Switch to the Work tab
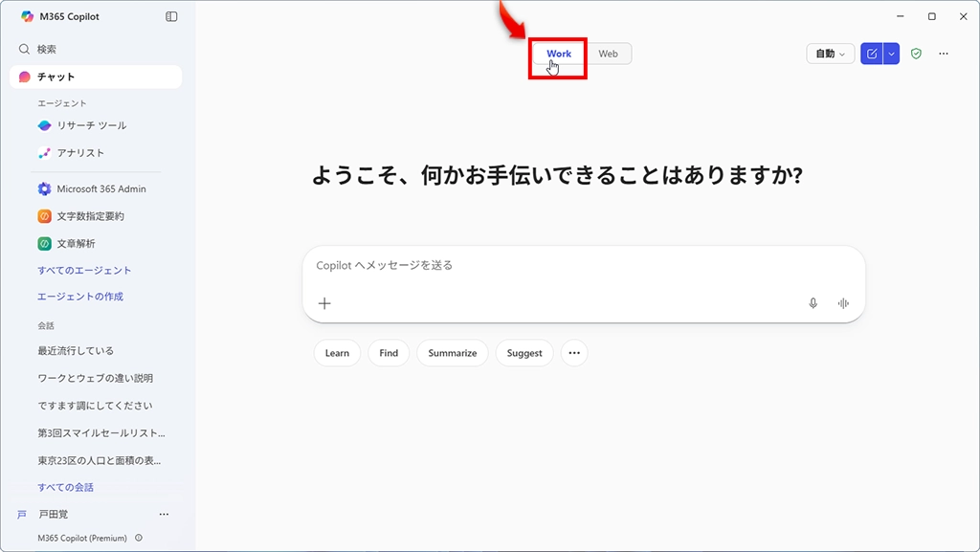The width and height of the screenshot is (980, 552). (x=559, y=54)
